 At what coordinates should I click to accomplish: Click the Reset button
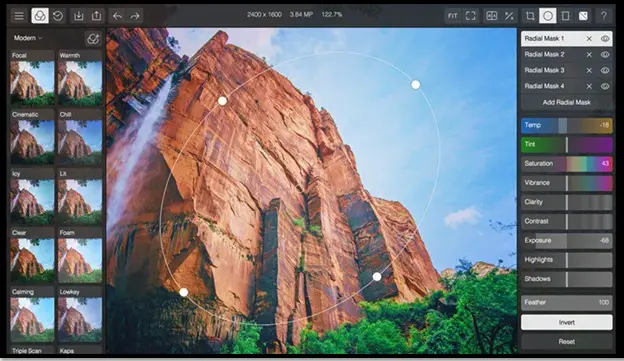tap(567, 341)
